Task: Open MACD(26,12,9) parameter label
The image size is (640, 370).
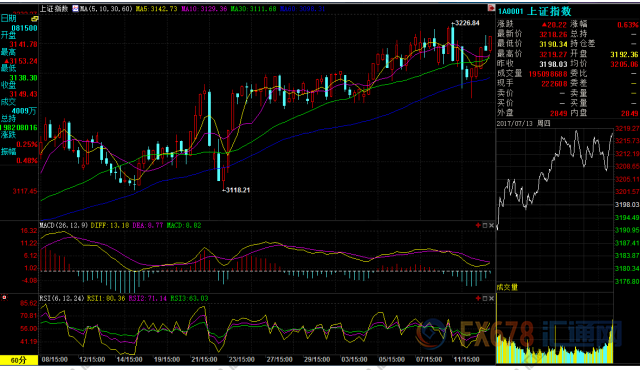Action: coord(63,225)
